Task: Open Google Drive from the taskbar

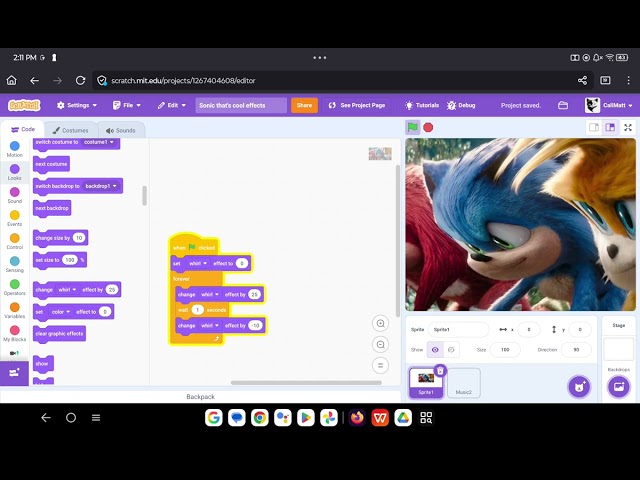Action: 403,418
